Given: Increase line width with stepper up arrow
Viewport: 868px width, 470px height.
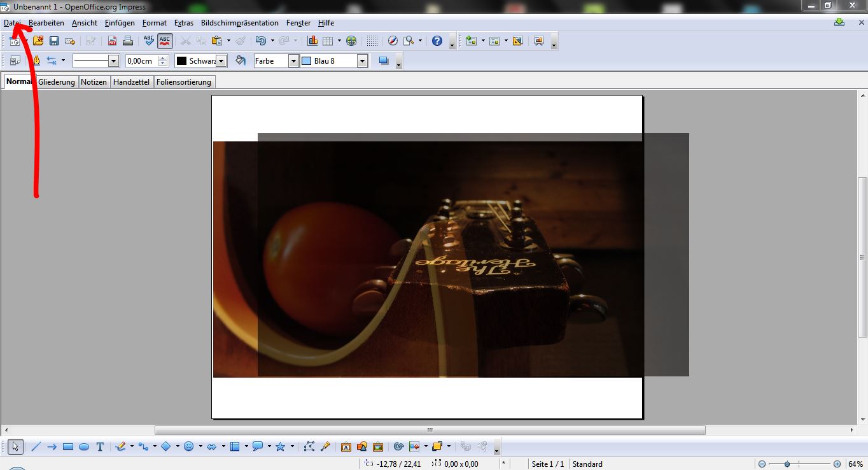Looking at the screenshot, I should point(163,58).
